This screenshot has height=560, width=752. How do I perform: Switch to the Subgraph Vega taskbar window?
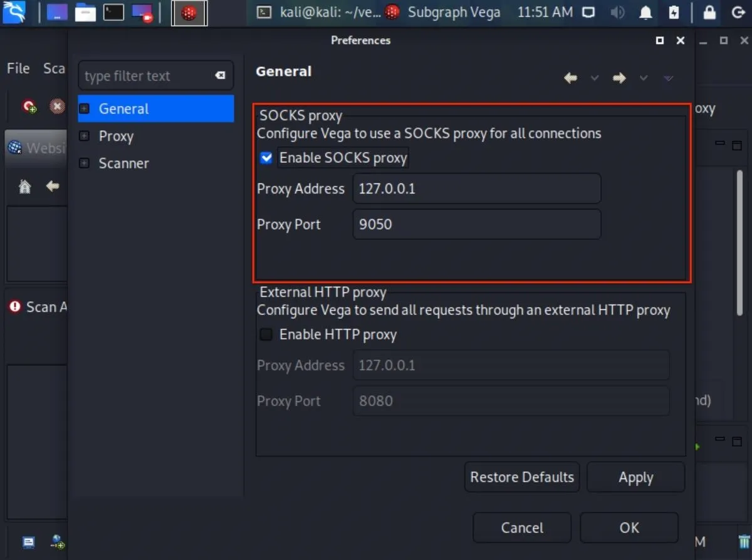(x=442, y=12)
